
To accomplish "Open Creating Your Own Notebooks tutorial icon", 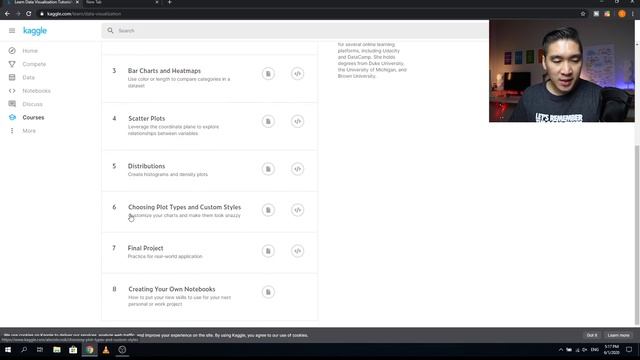I will pyautogui.click(x=268, y=292).
